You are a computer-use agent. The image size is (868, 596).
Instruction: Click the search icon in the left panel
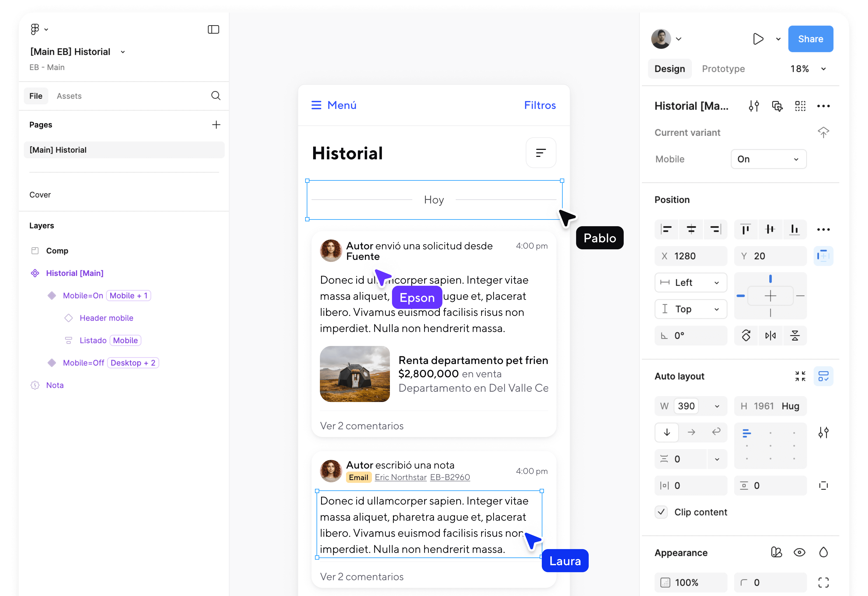[216, 96]
